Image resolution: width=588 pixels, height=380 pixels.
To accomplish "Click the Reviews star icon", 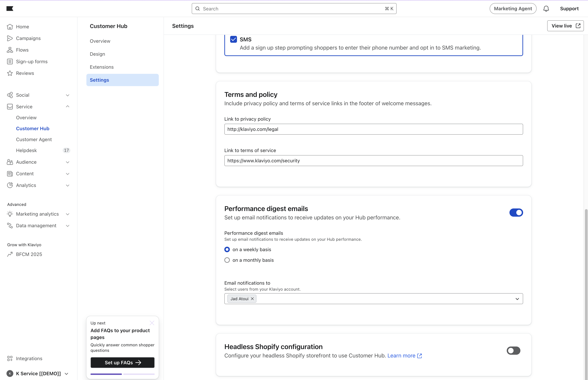I will [x=10, y=73].
